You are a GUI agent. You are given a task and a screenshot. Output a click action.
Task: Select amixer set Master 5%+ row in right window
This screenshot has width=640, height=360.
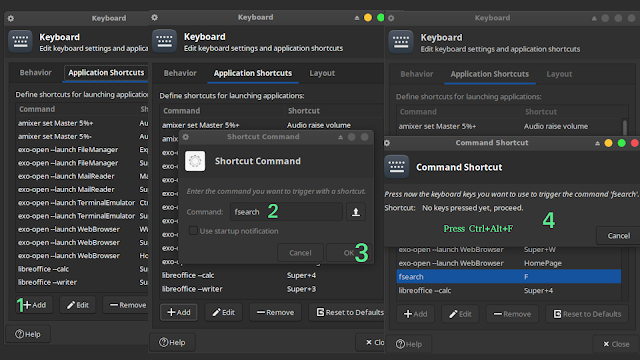tap(509, 127)
